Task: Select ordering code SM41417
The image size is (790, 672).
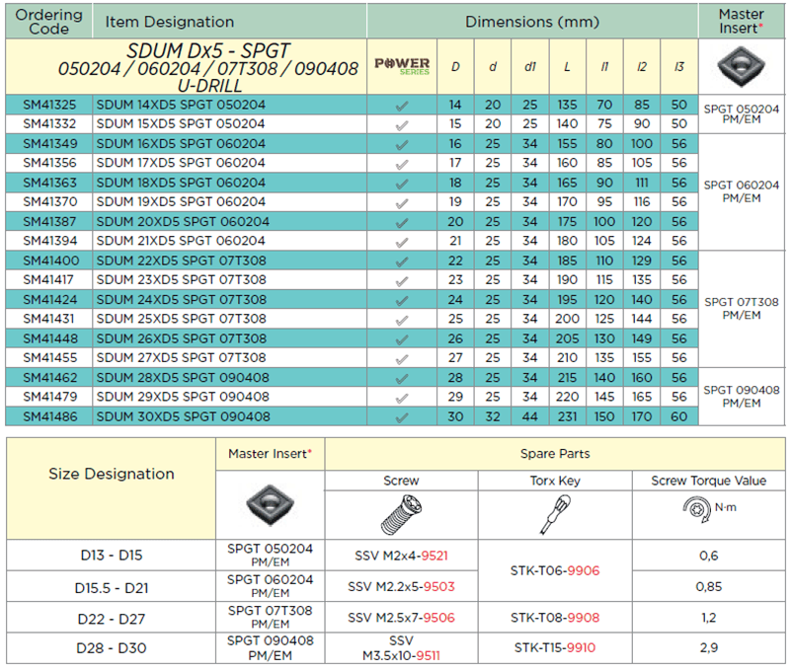Action: coord(48,280)
